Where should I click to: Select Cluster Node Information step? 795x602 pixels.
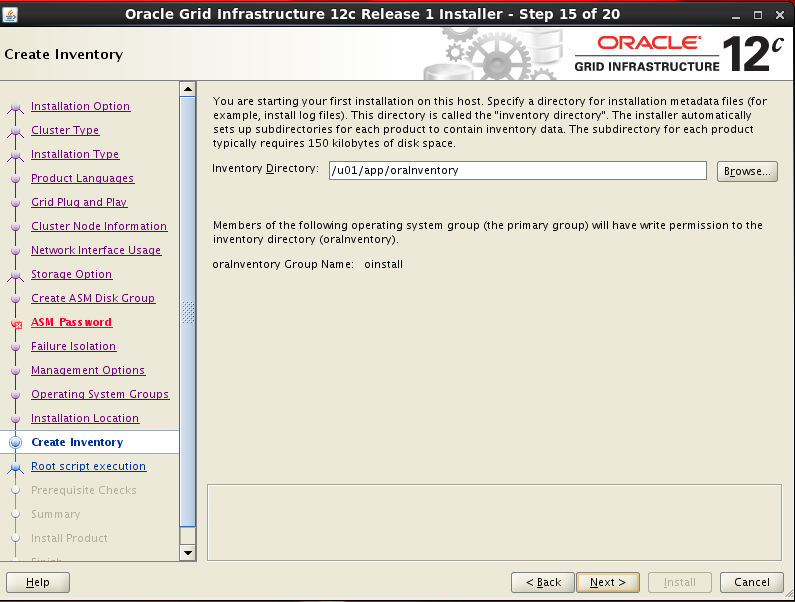click(x=99, y=226)
